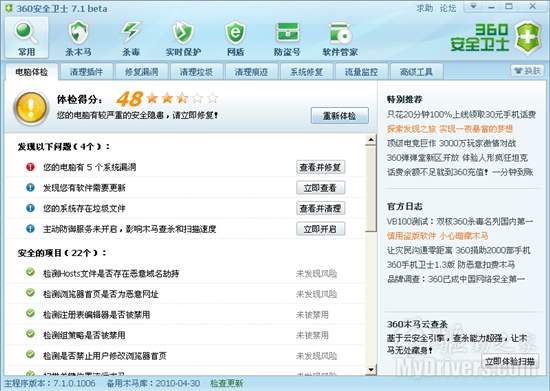Click the results list scrollbar up arrow
The height and width of the screenshot is (391, 550).
(x=371, y=140)
